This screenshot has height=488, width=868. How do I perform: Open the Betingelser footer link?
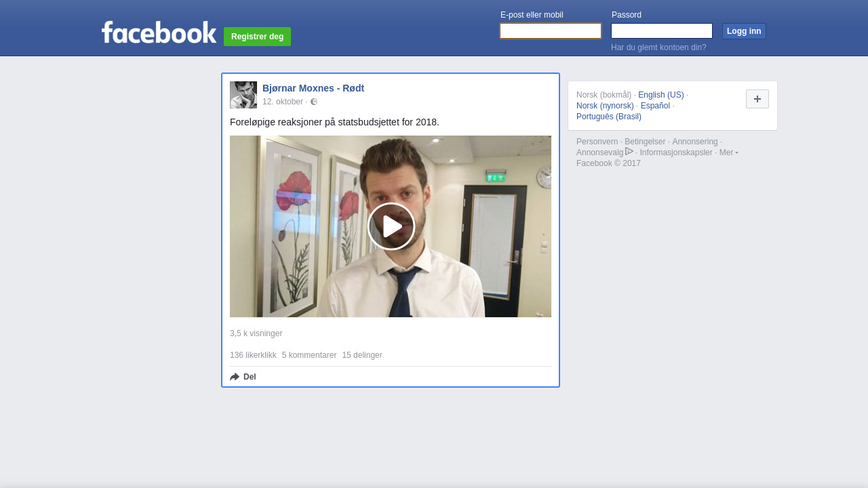(x=645, y=142)
